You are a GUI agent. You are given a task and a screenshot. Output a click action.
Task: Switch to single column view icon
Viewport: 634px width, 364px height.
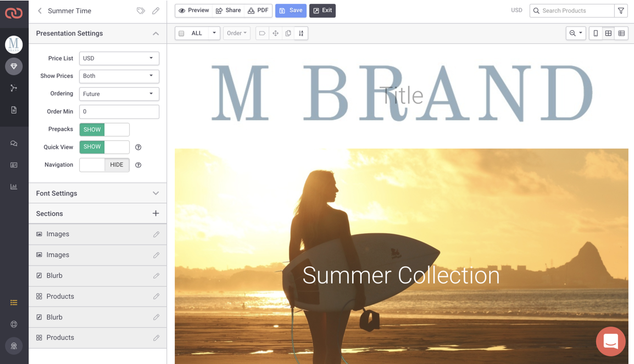[596, 33]
